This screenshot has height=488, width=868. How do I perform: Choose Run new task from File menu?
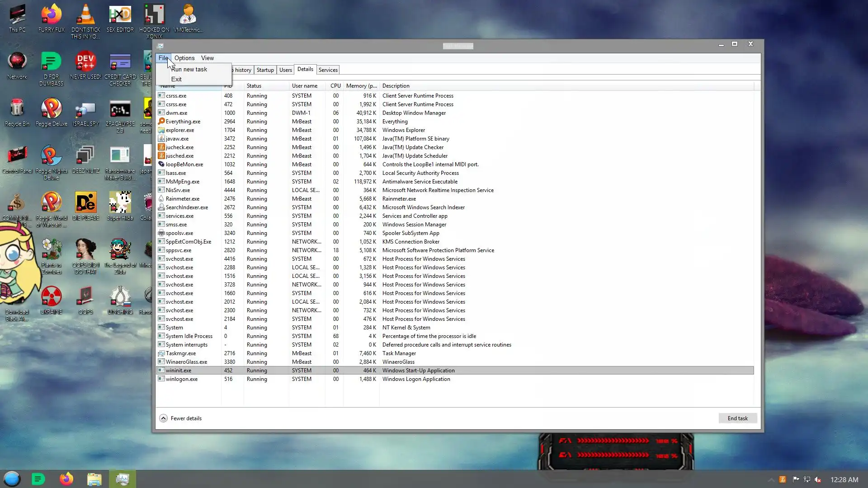click(x=189, y=69)
